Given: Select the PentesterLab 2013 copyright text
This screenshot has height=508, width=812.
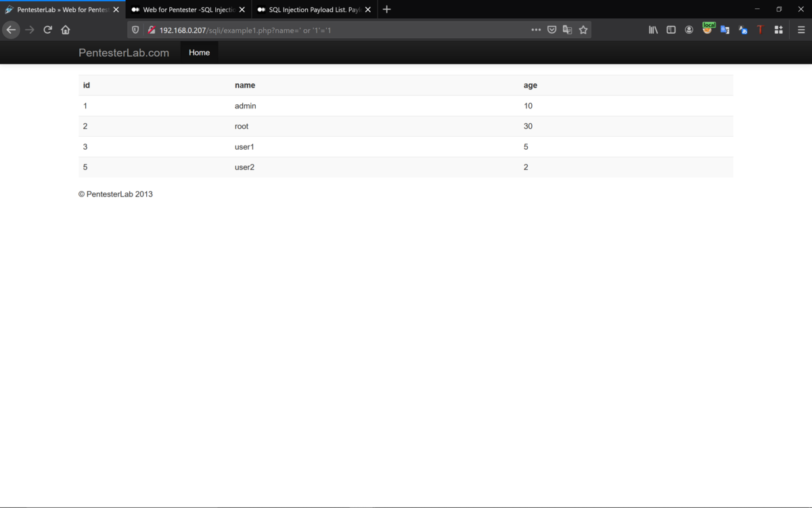Looking at the screenshot, I should click(116, 194).
